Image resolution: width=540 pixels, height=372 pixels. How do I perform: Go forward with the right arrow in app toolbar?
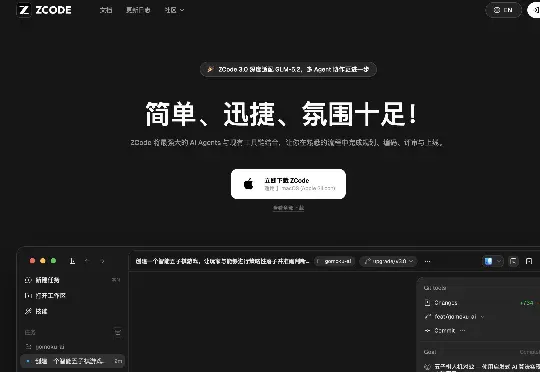click(102, 261)
